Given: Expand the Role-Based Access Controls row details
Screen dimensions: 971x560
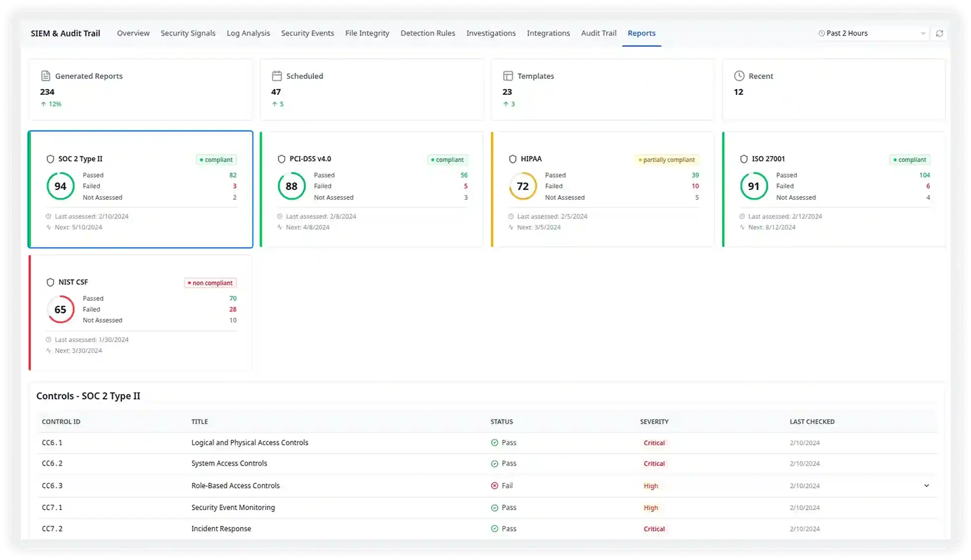Looking at the screenshot, I should point(926,485).
